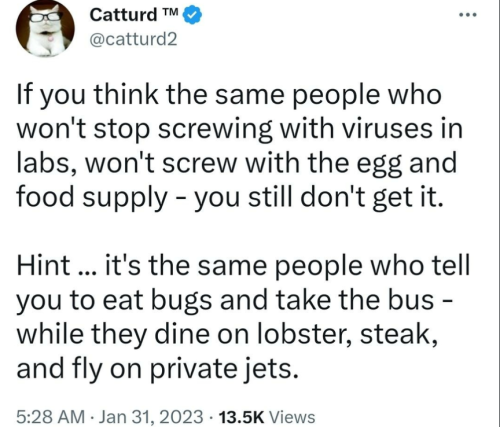Click the TM symbol beside Catturd name
500x427 pixels.
171,12
